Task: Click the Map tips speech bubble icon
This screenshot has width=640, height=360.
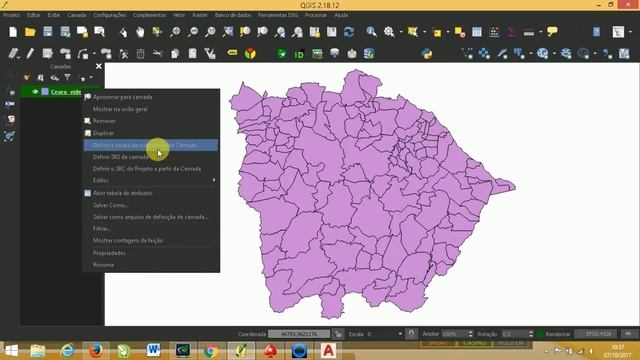Action: click(x=552, y=31)
